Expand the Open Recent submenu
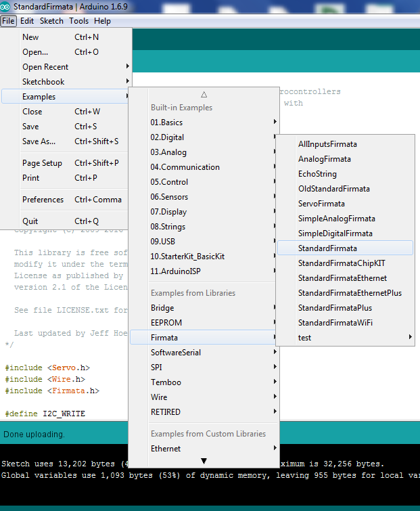This screenshot has height=511, width=420. pyautogui.click(x=66, y=67)
